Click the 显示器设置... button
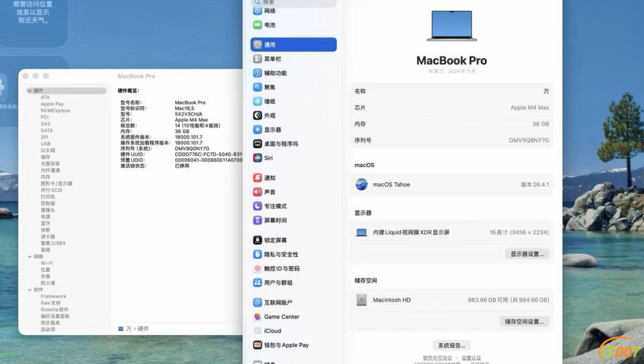 pyautogui.click(x=527, y=254)
